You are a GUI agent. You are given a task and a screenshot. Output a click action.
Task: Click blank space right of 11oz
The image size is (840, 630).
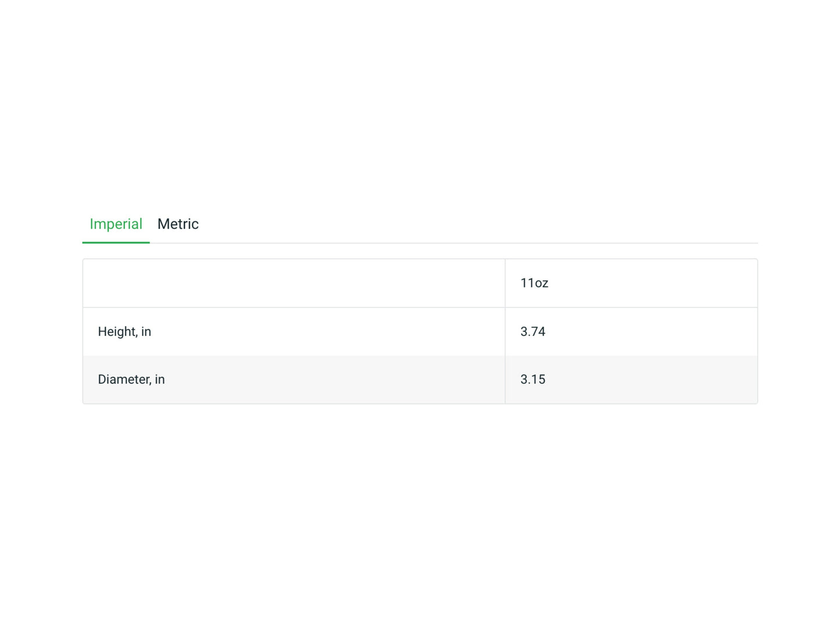(651, 283)
